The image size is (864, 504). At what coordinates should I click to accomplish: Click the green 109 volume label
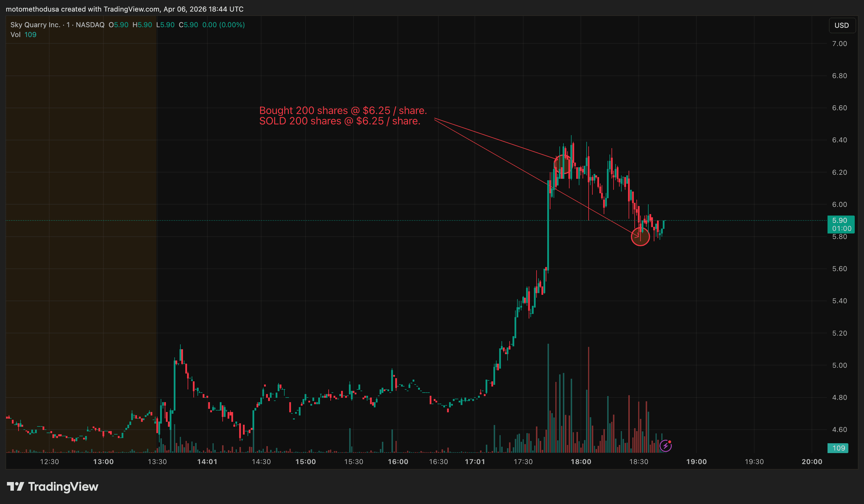[838, 448]
